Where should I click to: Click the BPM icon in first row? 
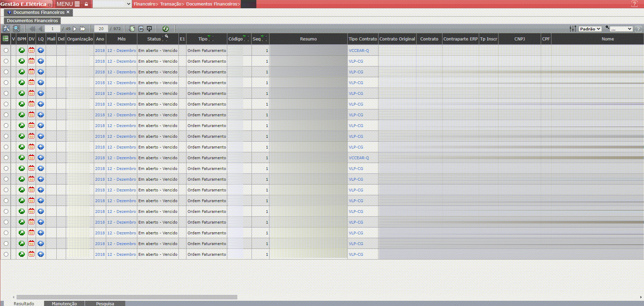(x=21, y=50)
